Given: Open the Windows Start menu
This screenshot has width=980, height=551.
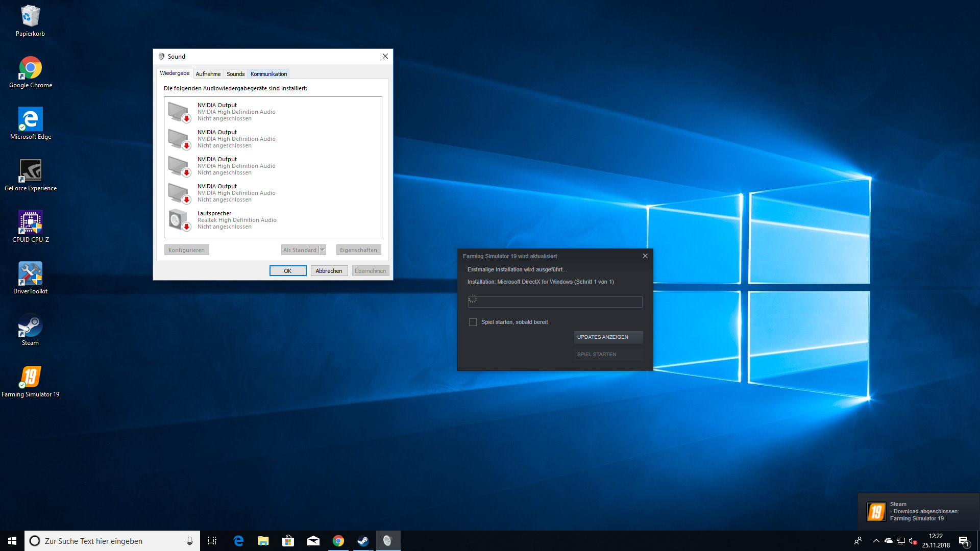Looking at the screenshot, I should point(12,541).
